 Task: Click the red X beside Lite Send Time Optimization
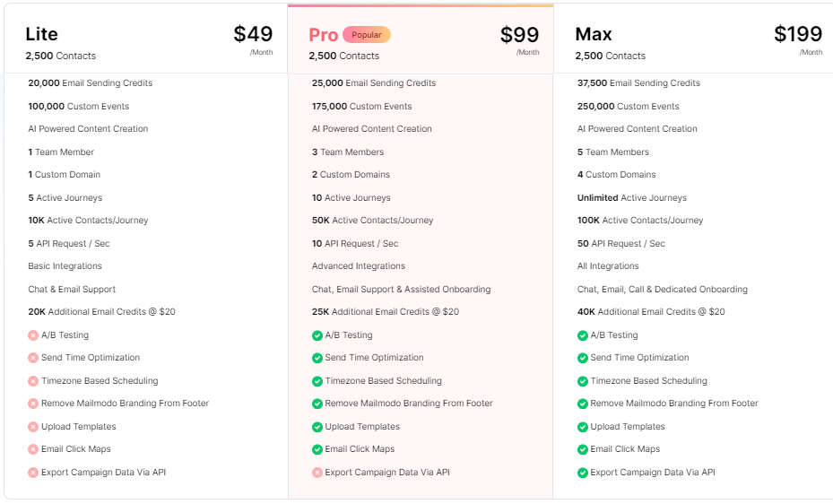click(33, 358)
